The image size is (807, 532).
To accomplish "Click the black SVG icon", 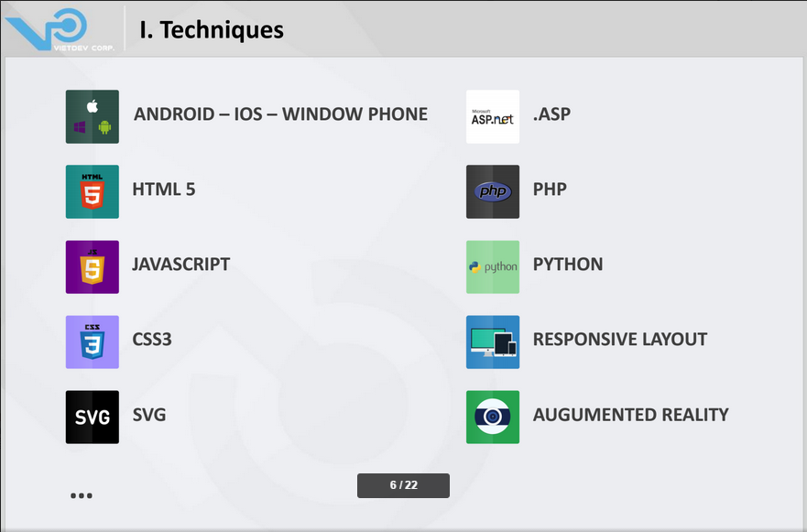I will 93,417.
